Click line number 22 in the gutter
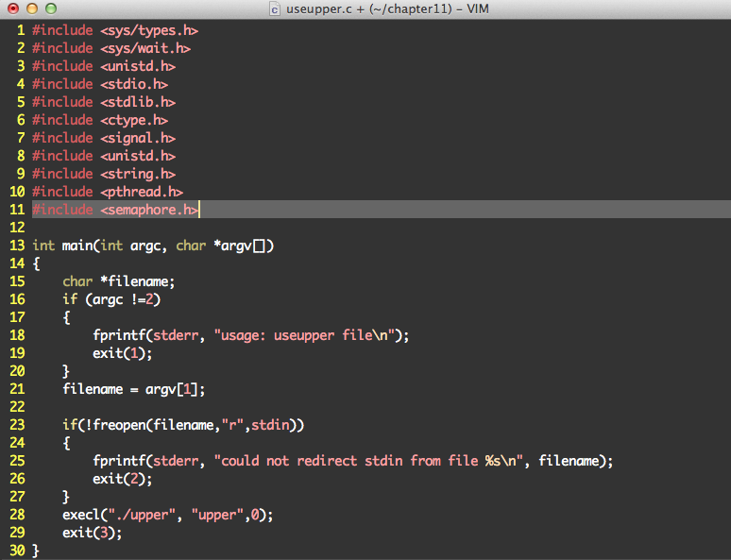The width and height of the screenshot is (731, 560). tap(17, 407)
